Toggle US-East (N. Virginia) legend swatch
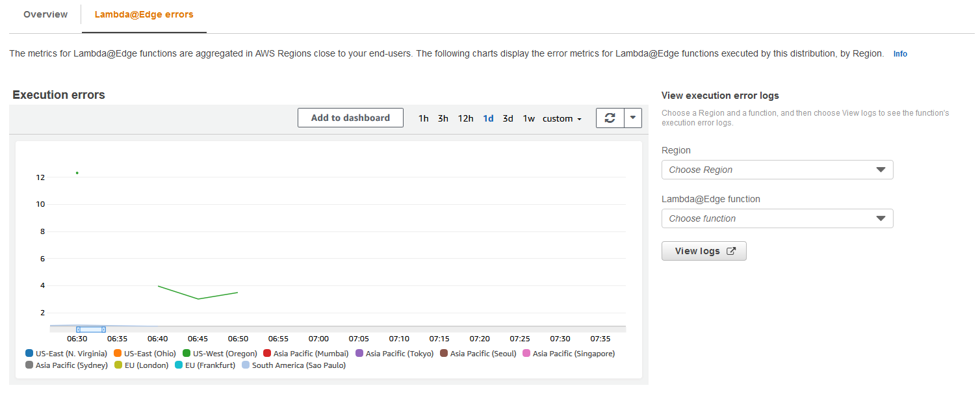The width and height of the screenshot is (980, 405). point(29,354)
